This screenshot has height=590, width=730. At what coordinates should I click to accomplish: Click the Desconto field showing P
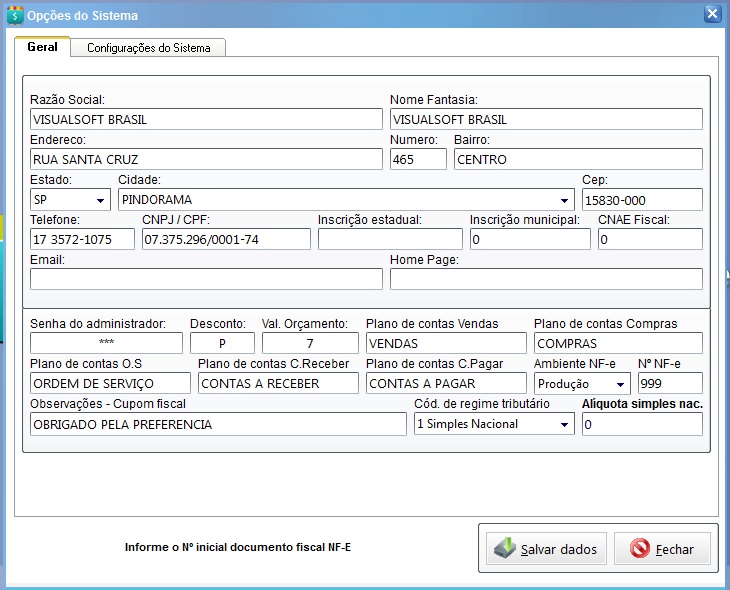222,343
